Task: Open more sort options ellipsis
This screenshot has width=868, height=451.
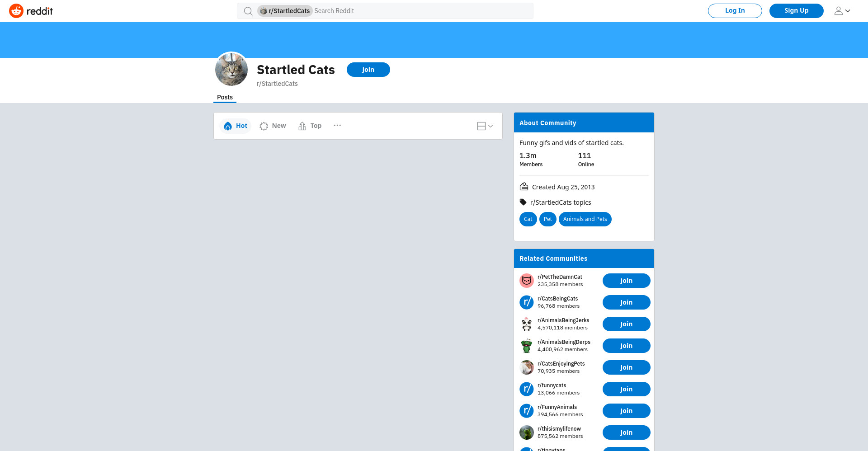Action: pos(337,126)
